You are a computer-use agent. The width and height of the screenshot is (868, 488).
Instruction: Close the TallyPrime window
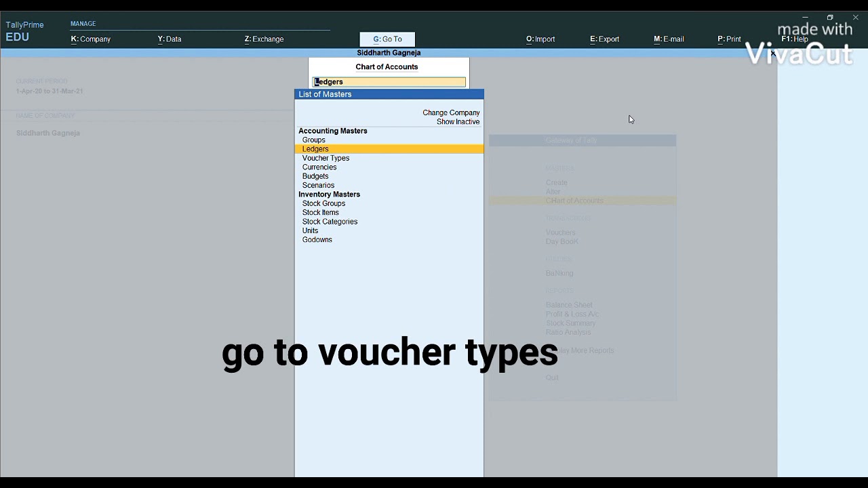point(855,18)
